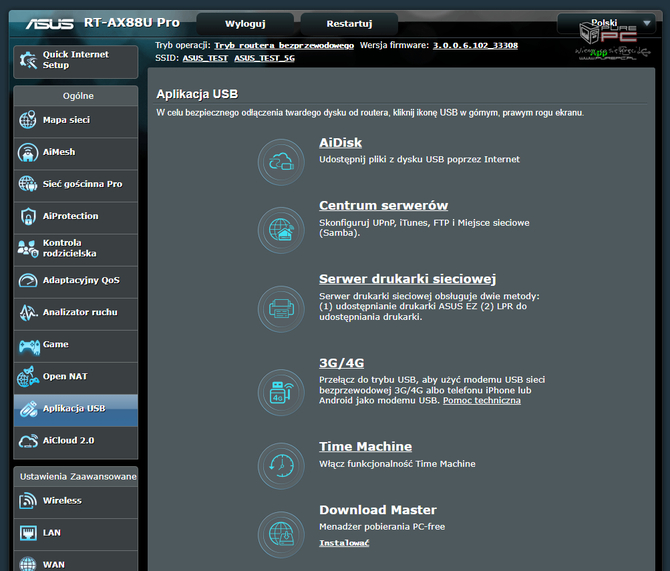The height and width of the screenshot is (571, 670).
Task: Click the AiCloud 2.0 cloud icon
Action: point(28,441)
